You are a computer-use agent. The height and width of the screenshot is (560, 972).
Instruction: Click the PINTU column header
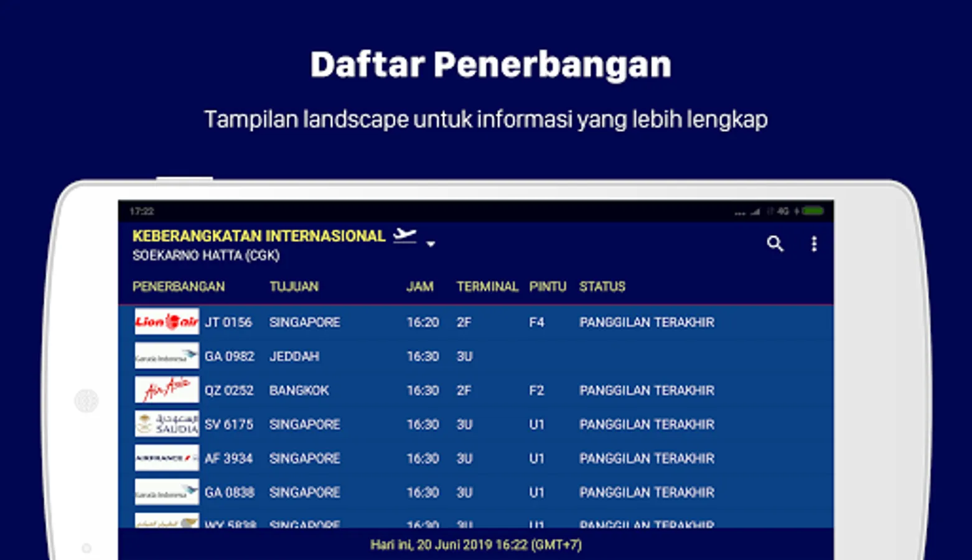[548, 287]
